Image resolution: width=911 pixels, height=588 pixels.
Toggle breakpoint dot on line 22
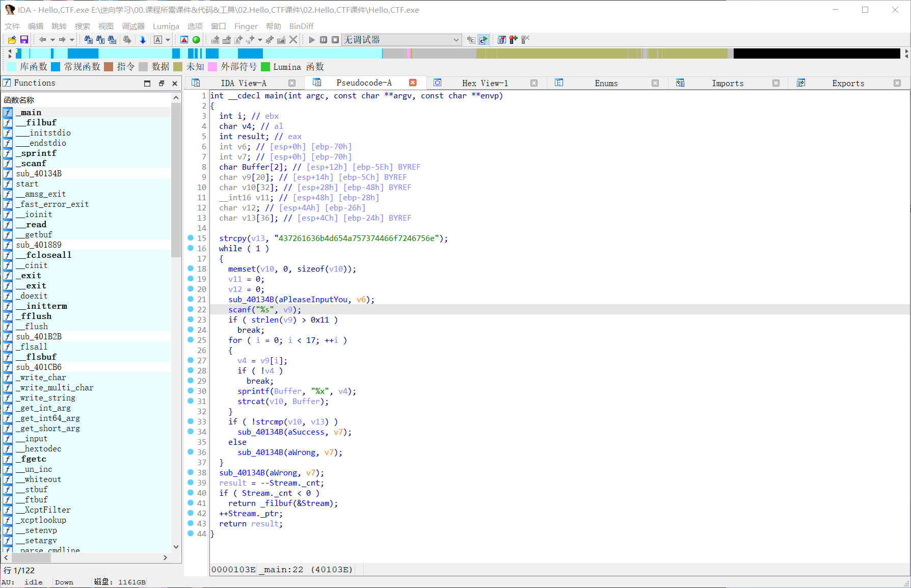tap(191, 309)
